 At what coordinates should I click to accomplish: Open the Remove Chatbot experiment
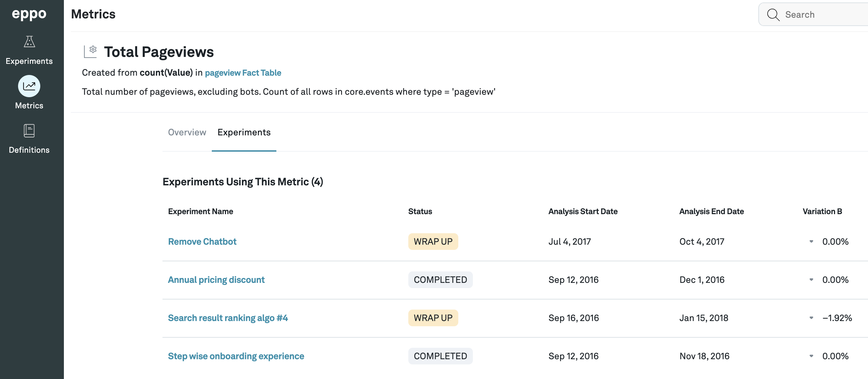click(x=202, y=242)
